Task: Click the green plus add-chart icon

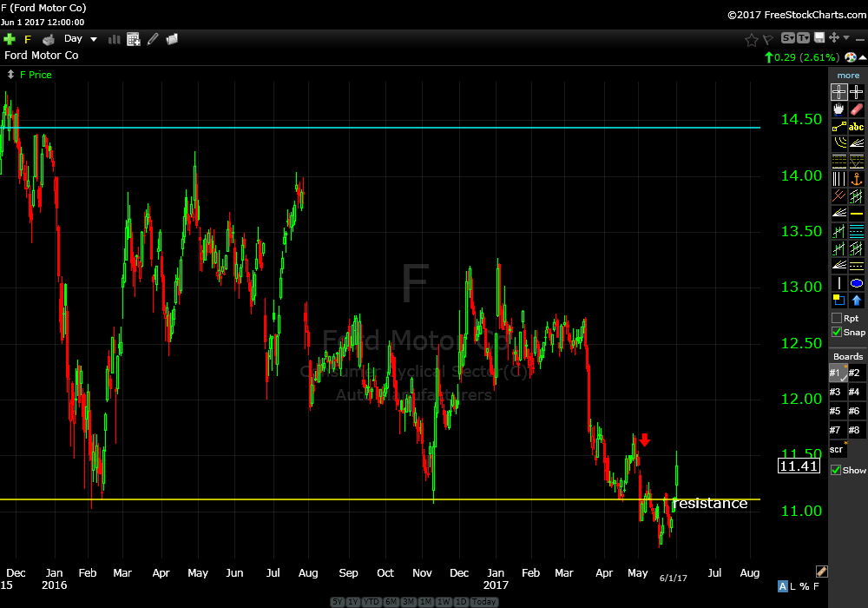Action: [x=10, y=39]
